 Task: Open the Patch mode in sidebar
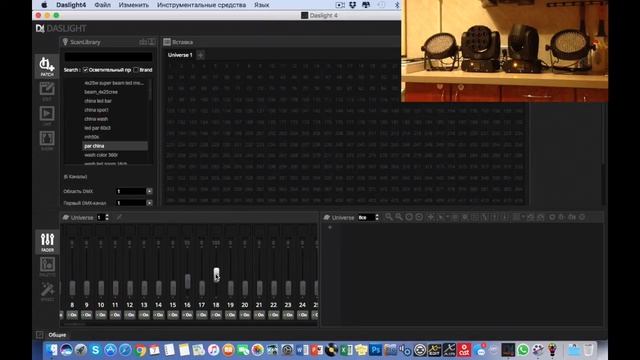pyautogui.click(x=47, y=66)
